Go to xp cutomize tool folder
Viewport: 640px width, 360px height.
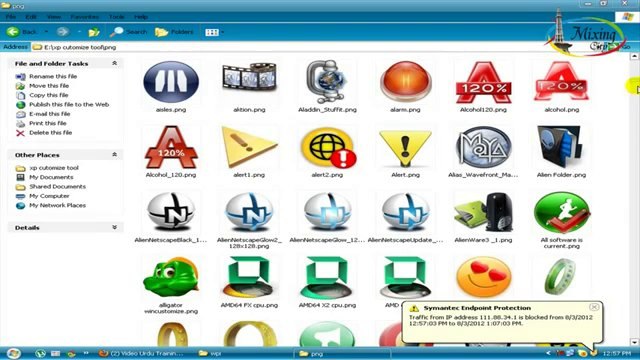click(54, 168)
